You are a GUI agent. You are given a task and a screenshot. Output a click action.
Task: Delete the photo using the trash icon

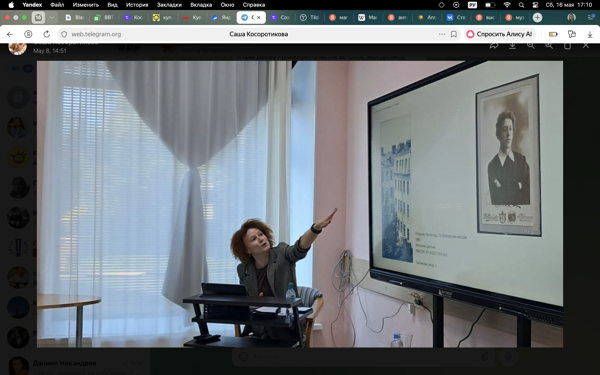coord(567,46)
